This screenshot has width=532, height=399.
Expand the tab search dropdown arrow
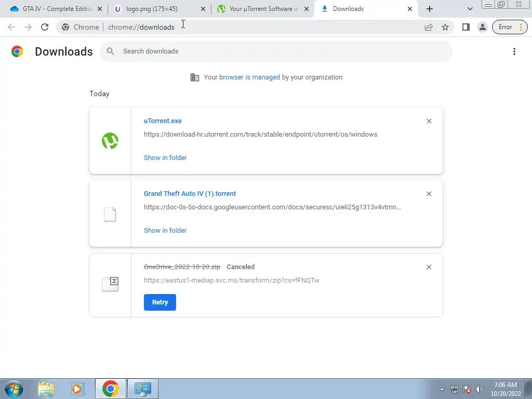(470, 9)
